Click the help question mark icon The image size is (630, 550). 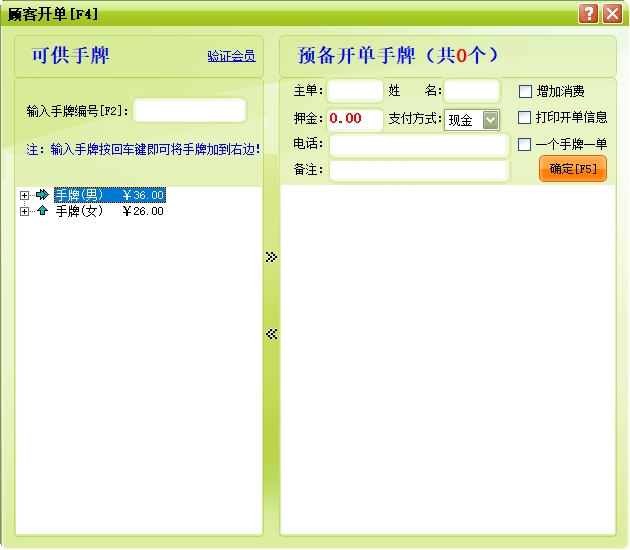tap(589, 13)
